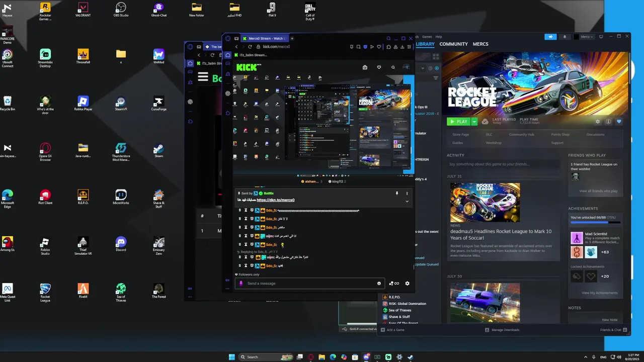Image resolution: width=644 pixels, height=362 pixels.
Task: Open OBS Studio desktop shortcut
Action: tap(121, 10)
